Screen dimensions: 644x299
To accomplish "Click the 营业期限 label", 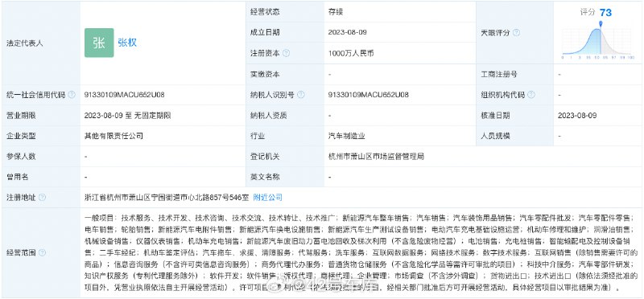I will point(22,116).
